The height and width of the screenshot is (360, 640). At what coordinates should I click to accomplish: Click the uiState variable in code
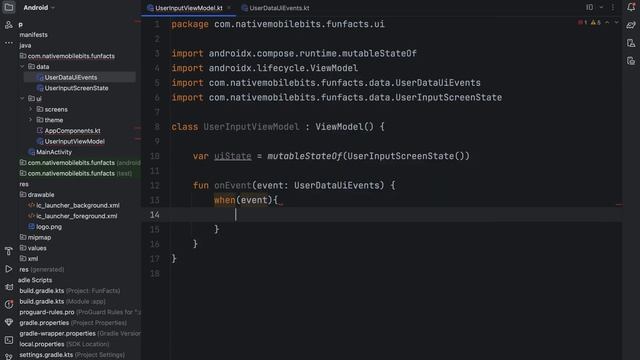tap(233, 156)
